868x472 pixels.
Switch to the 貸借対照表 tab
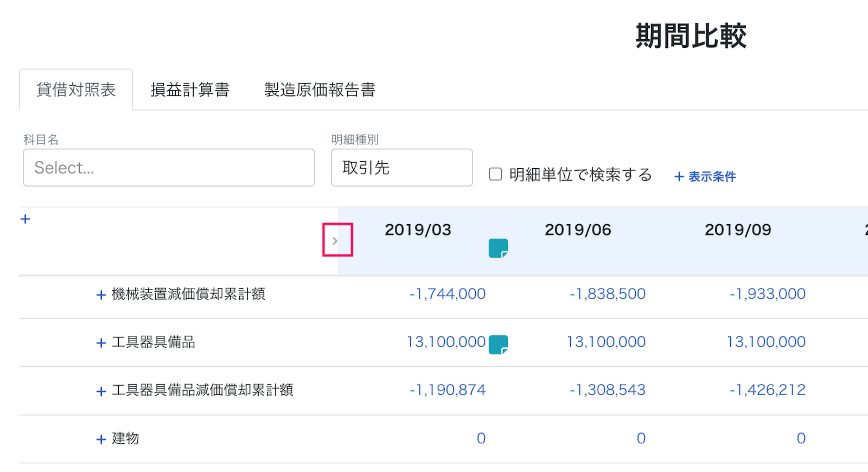tap(76, 90)
